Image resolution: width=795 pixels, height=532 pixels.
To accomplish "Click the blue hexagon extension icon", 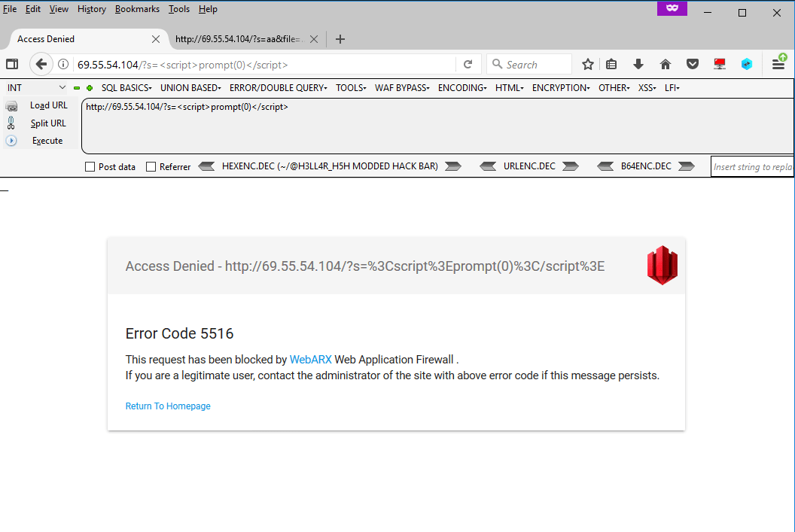I will (x=746, y=65).
